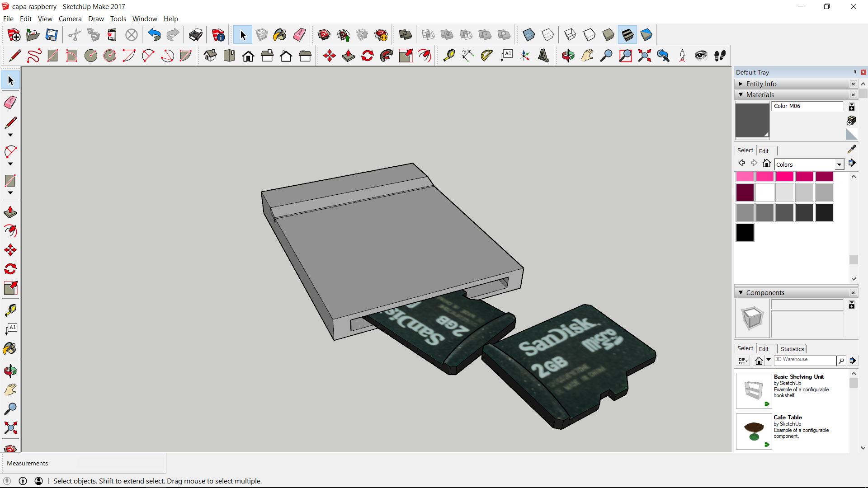This screenshot has height=488, width=868.
Task: Switch to Wireframe face style
Action: click(570, 35)
